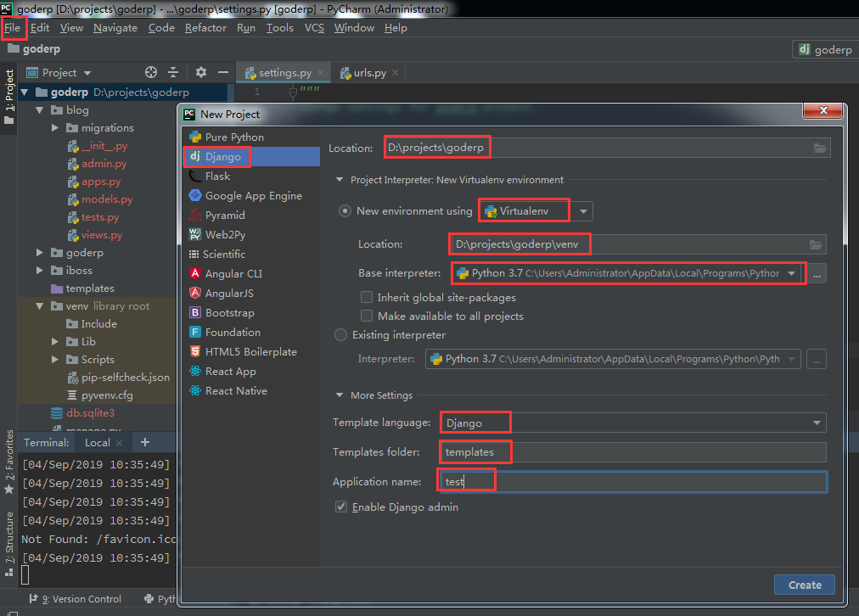Select Scientific project type

tap(251, 254)
